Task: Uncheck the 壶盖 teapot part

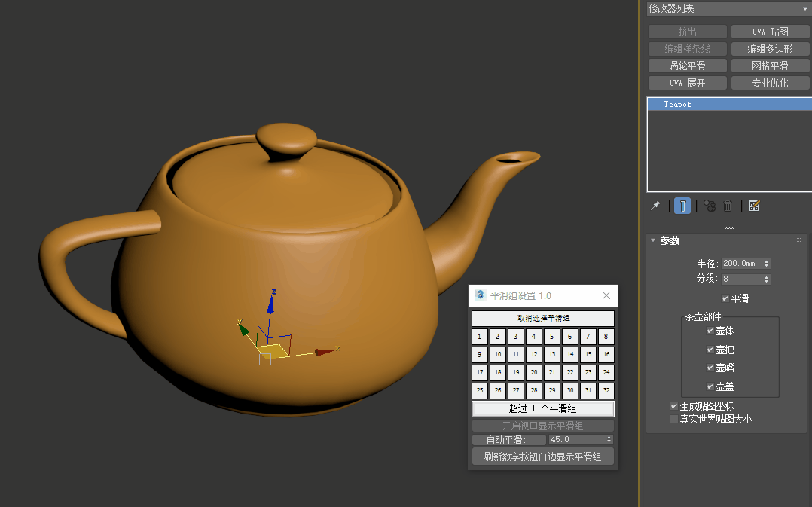Action: (710, 386)
